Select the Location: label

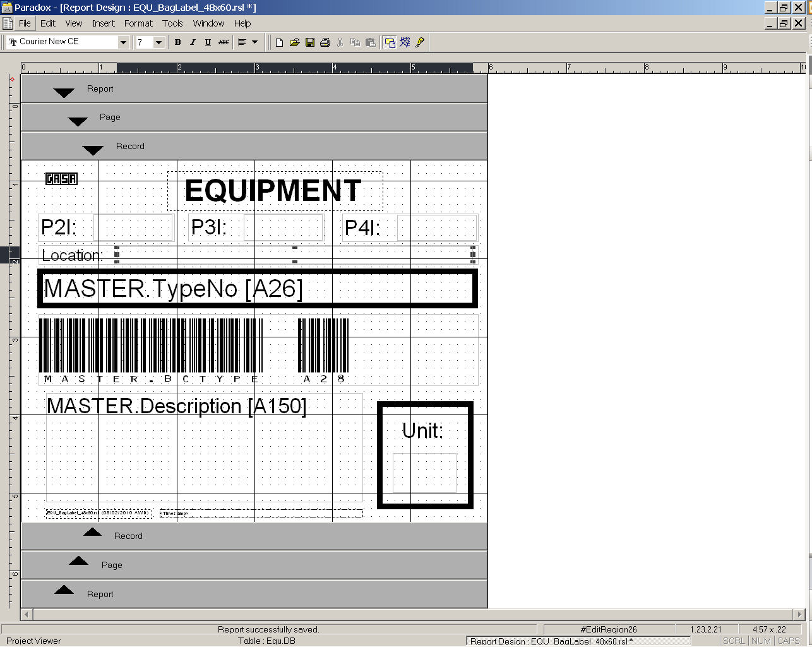72,255
